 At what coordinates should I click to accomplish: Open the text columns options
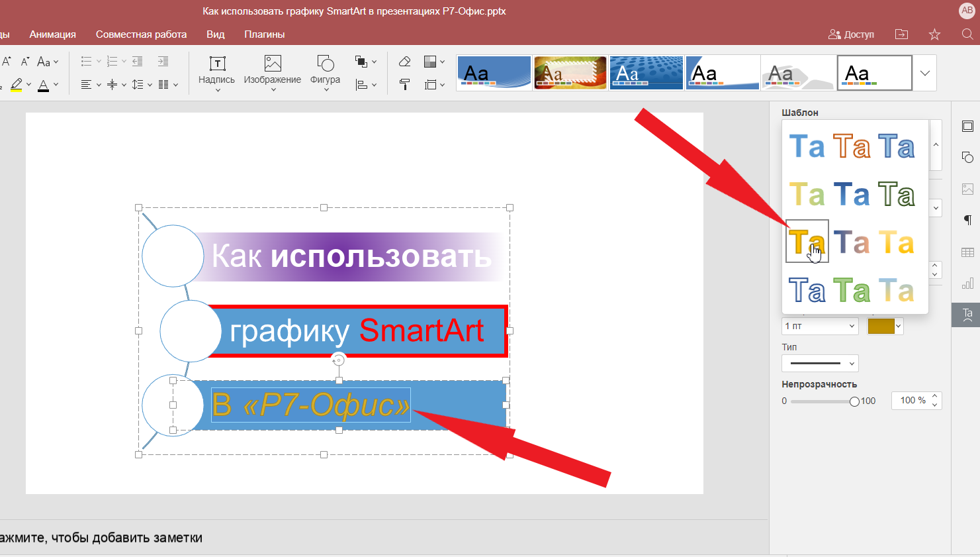click(168, 85)
